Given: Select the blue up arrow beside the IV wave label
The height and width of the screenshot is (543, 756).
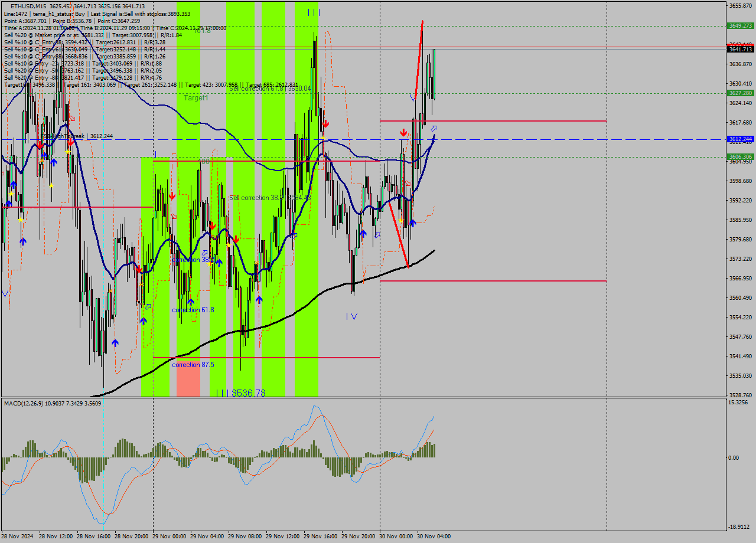Looking at the screenshot, I should click(x=363, y=234).
